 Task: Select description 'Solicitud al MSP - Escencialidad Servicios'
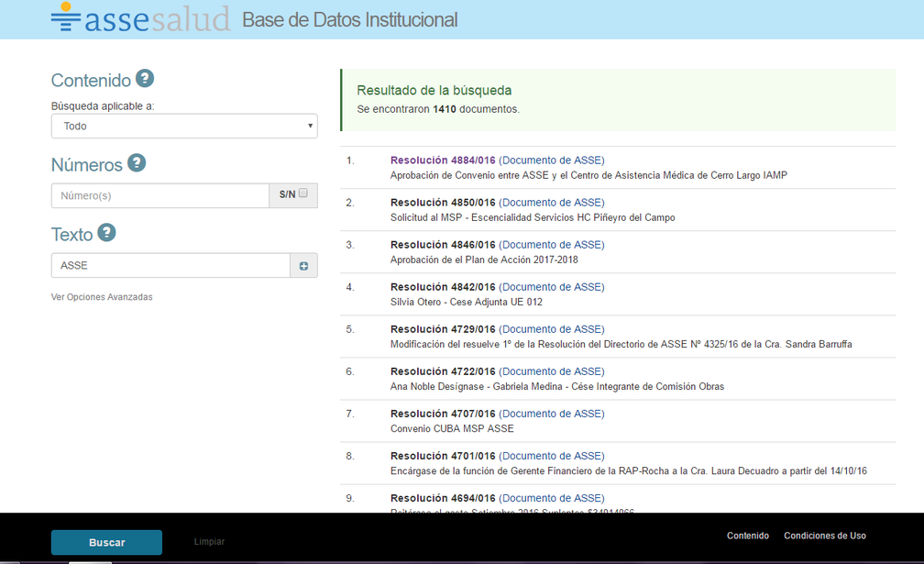[x=533, y=217]
